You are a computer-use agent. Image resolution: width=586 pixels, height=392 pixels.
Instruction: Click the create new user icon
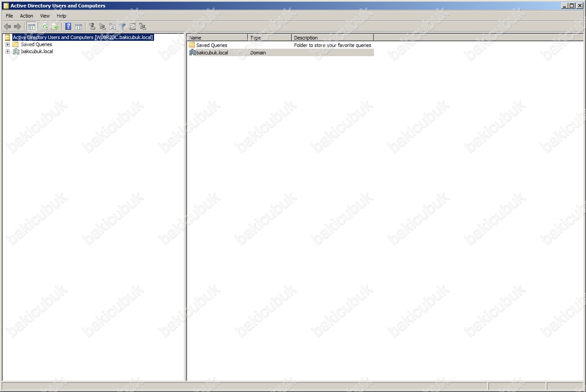(x=92, y=26)
